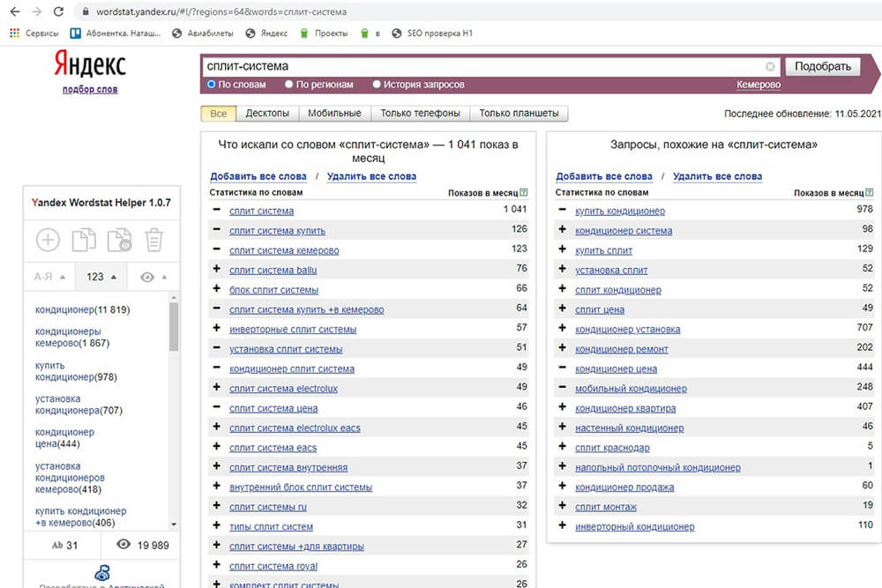The image size is (882, 588).
Task: Select the 'По регионам' radio button
Action: [289, 85]
